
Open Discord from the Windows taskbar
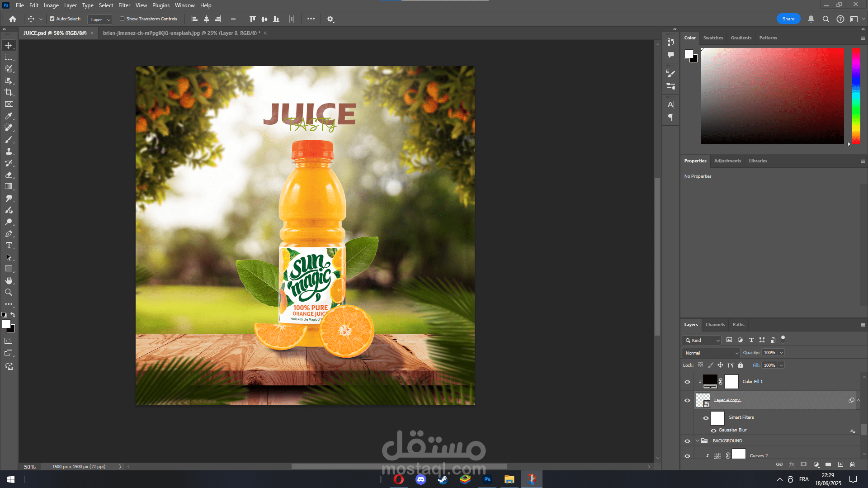(x=420, y=479)
